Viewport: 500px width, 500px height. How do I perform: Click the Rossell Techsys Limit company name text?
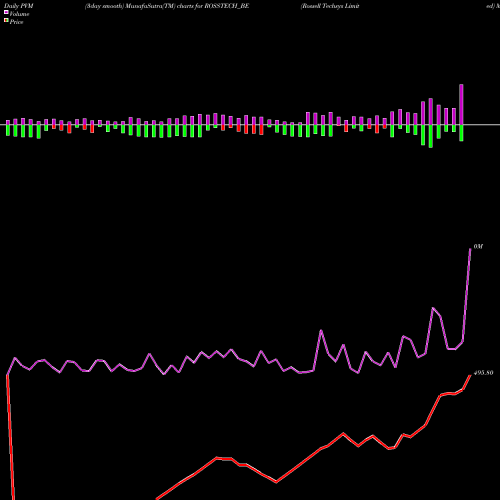coord(330,6)
